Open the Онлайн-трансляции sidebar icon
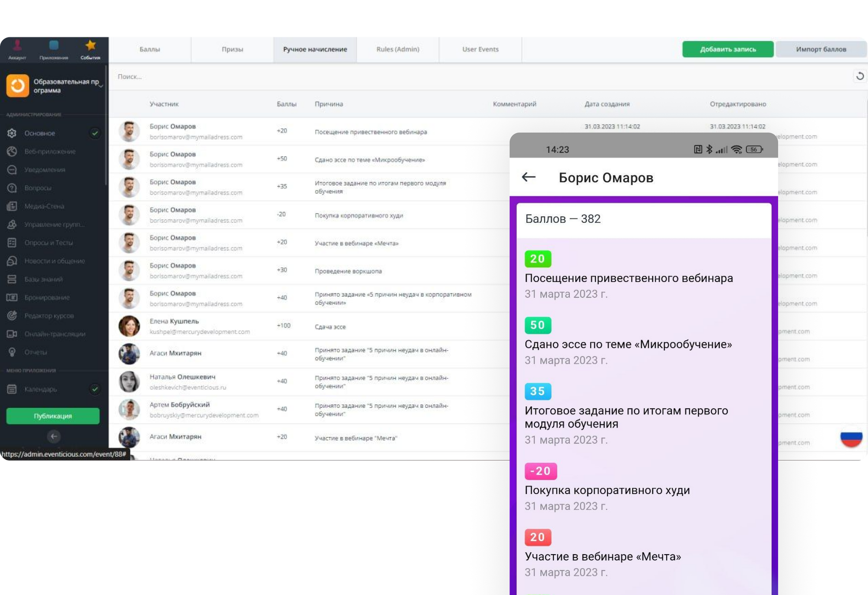The image size is (868, 595). [12, 334]
